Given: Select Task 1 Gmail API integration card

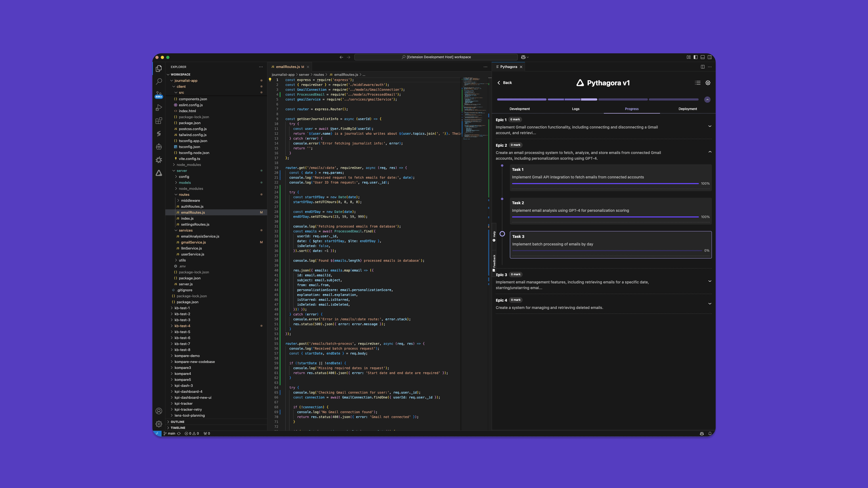Looking at the screenshot, I should pyautogui.click(x=611, y=178).
